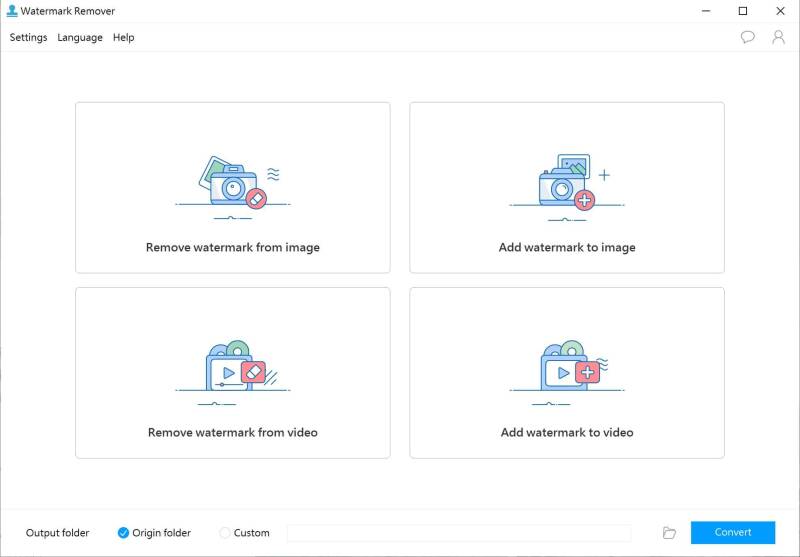
Task: Open the Language menu
Action: pos(80,37)
